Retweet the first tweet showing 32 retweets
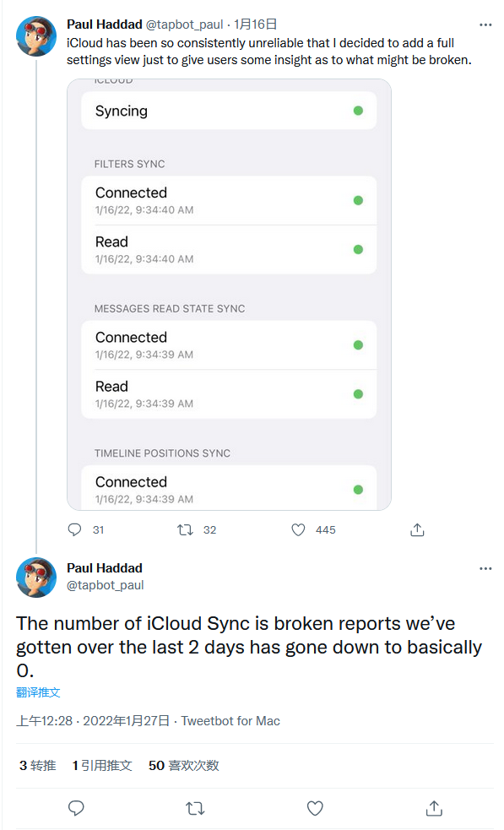This screenshot has width=504, height=830. pyautogui.click(x=185, y=529)
